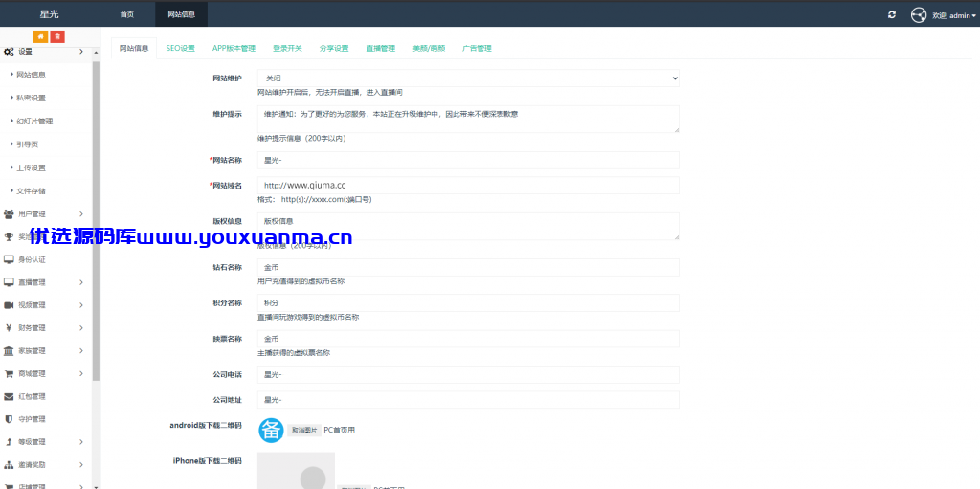Image resolution: width=980 pixels, height=489 pixels.
Task: Click the shopping cart icon beside 商城管理
Action: 9,374
